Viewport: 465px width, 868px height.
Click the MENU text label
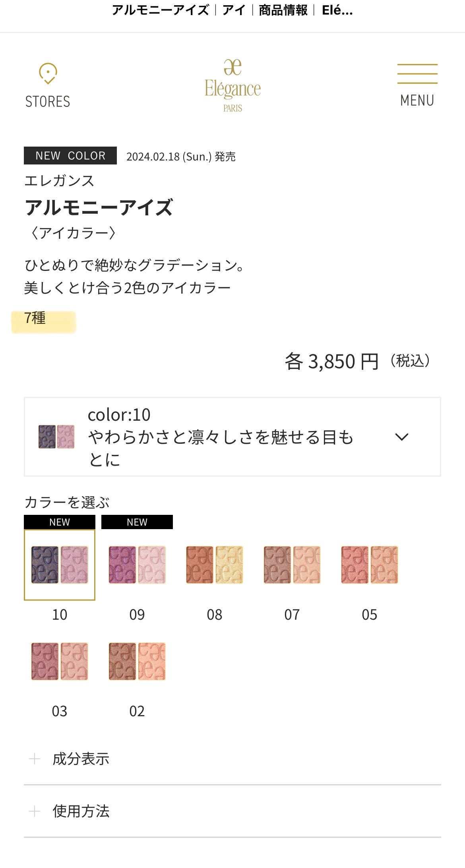pos(417,101)
